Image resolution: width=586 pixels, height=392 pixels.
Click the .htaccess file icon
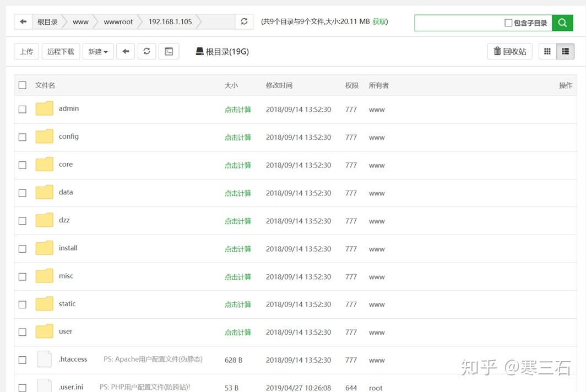(45, 359)
